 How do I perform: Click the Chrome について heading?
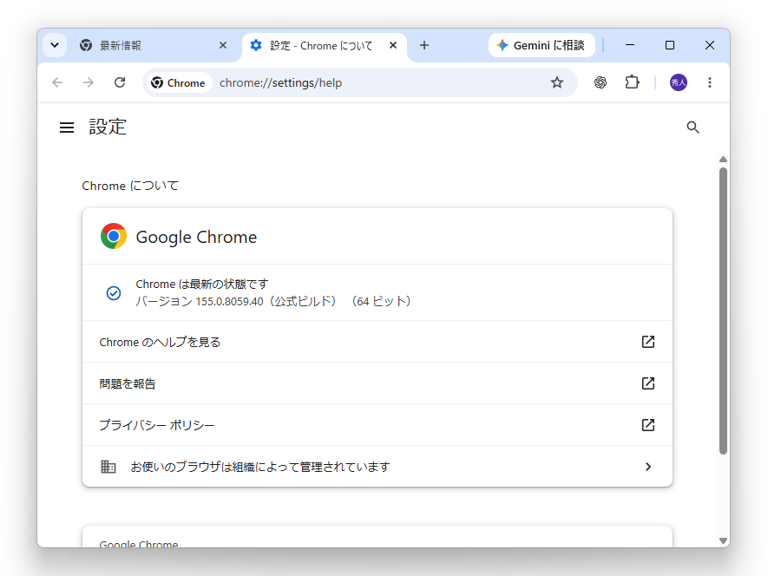point(130,186)
